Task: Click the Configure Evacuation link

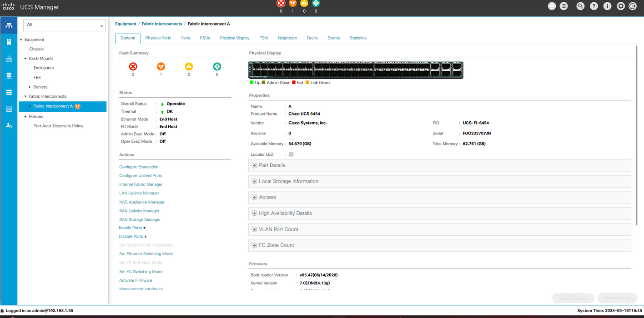Action: coord(139,167)
